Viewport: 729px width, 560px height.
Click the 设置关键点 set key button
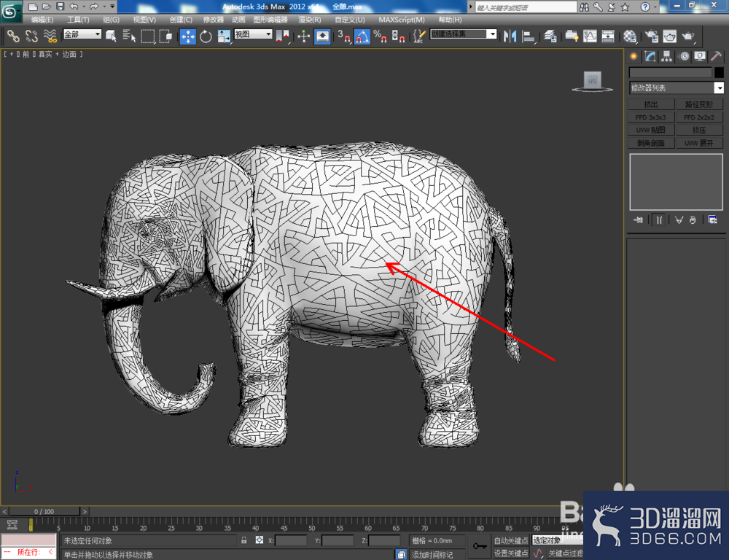(511, 553)
